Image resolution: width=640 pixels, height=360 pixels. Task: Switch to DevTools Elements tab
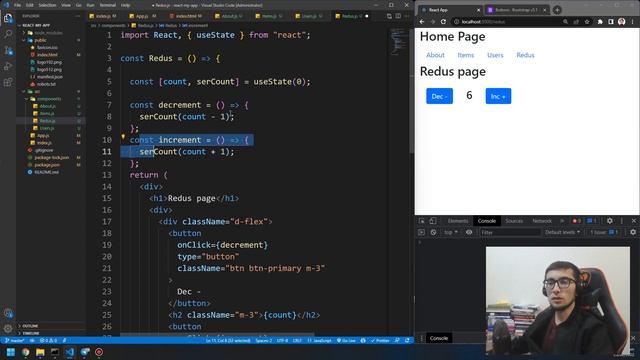458,221
